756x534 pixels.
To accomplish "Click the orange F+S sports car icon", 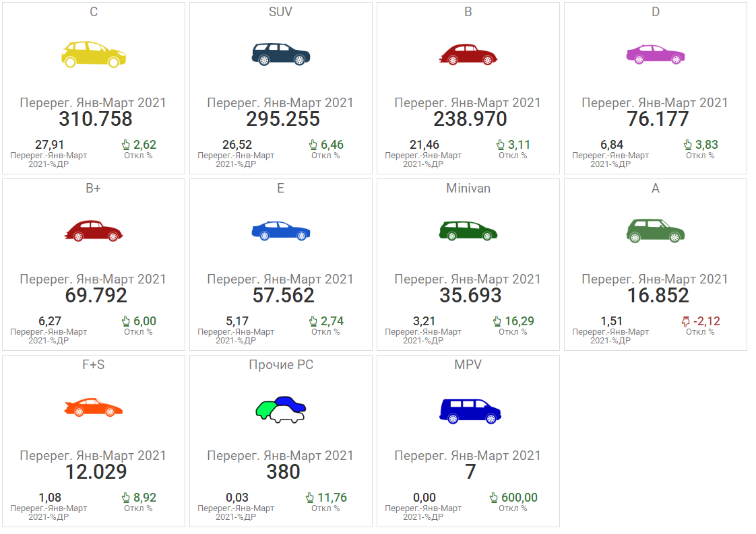I will (94, 407).
